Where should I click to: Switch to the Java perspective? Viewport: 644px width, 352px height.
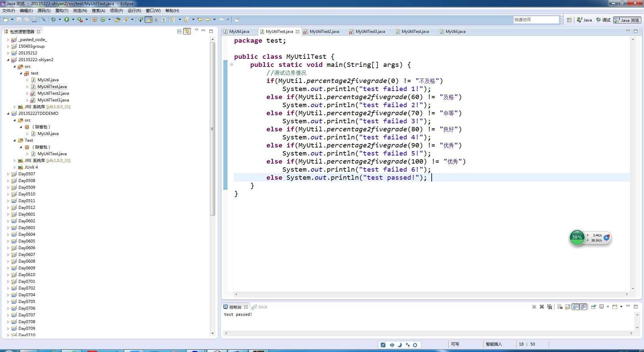[x=584, y=20]
